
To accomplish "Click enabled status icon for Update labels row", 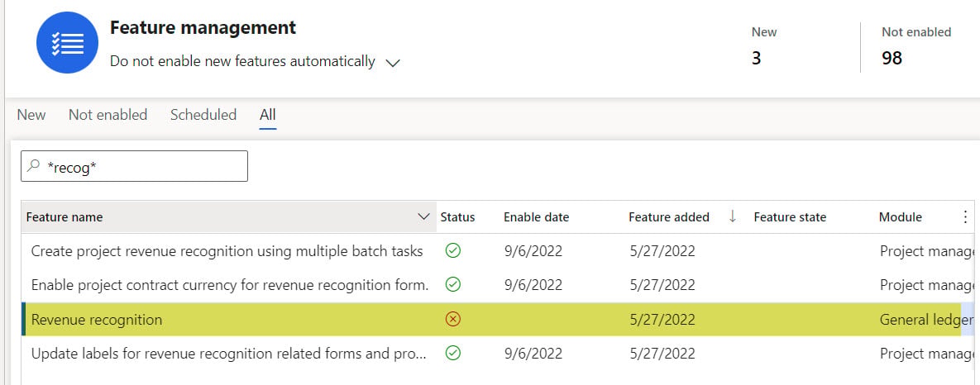I will pyautogui.click(x=452, y=354).
